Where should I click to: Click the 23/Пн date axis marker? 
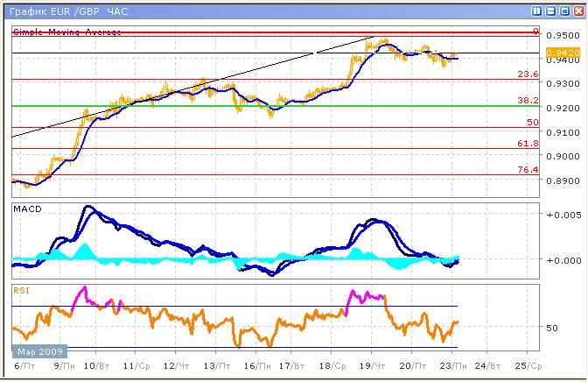point(450,364)
